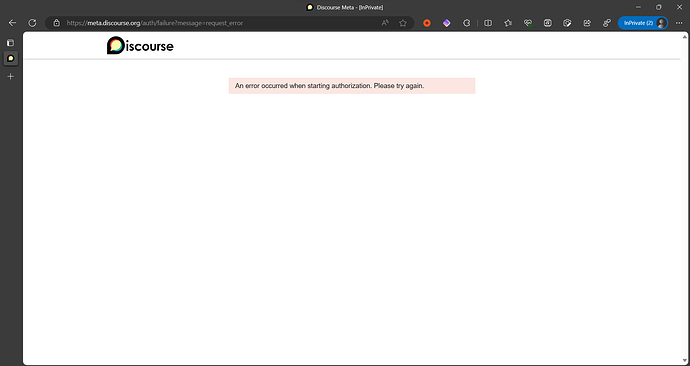Go back to the previous page
Image resolution: width=690 pixels, height=366 pixels.
[12, 23]
